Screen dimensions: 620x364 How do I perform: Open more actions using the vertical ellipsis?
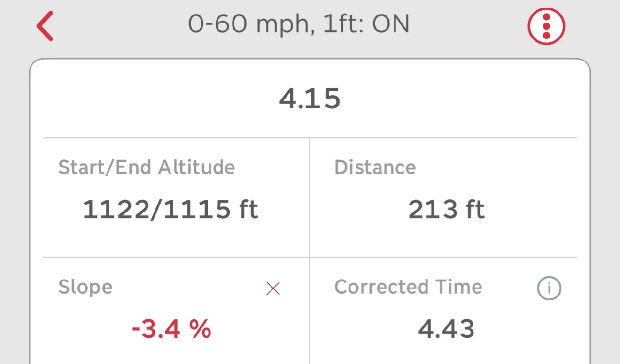coord(546,26)
